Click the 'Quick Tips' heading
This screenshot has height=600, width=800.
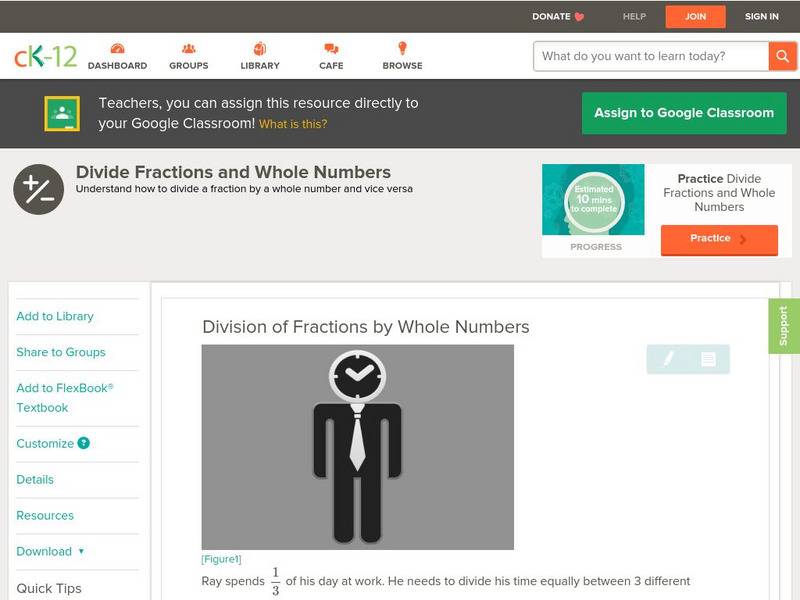[x=49, y=588]
